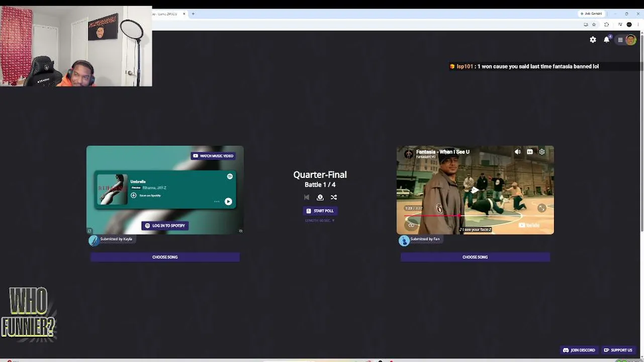644x362 pixels.
Task: Bookmark this page with star icon
Action: [594, 24]
